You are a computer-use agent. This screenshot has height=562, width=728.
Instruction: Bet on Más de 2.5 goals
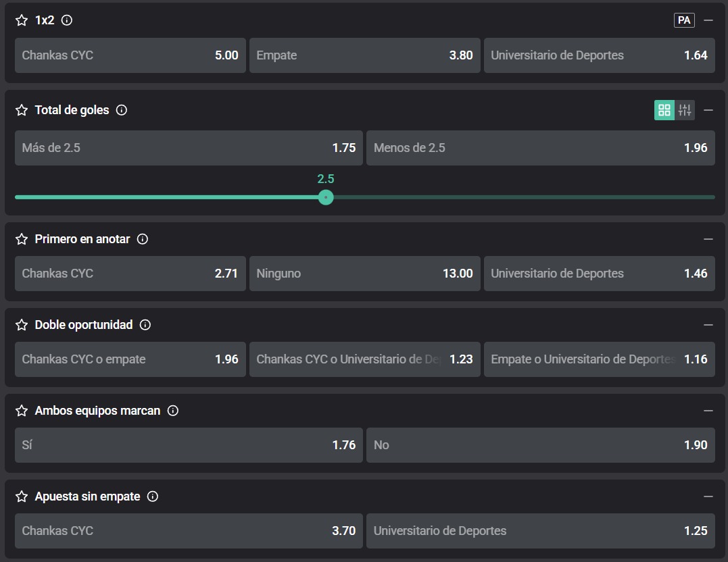pyautogui.click(x=189, y=148)
